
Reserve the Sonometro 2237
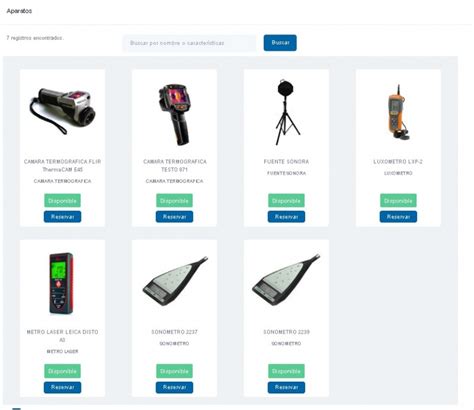point(174,387)
